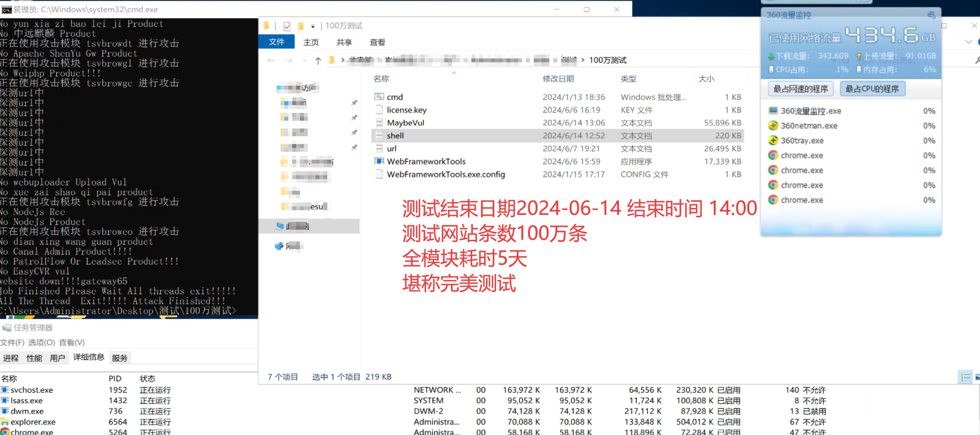Open the cmd batch file icon

tap(379, 97)
